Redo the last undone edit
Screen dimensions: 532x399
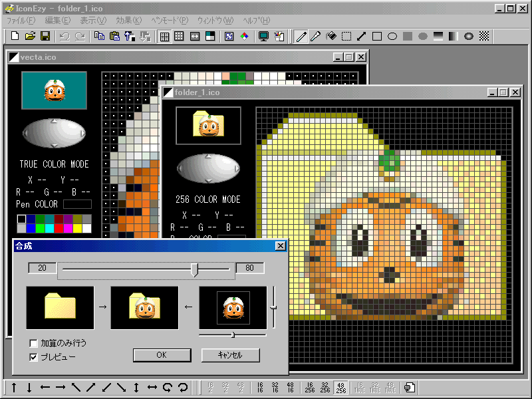click(x=80, y=37)
